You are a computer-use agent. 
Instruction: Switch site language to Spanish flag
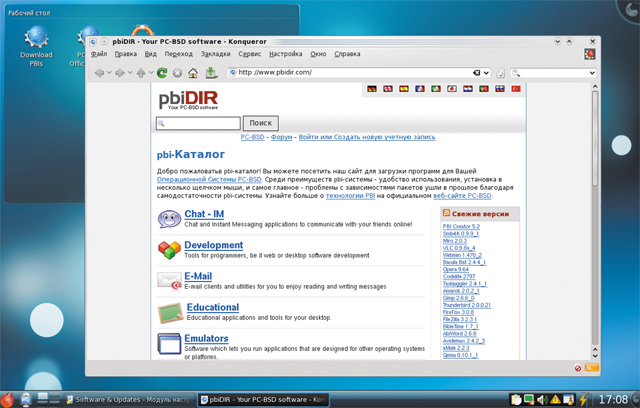(x=404, y=89)
